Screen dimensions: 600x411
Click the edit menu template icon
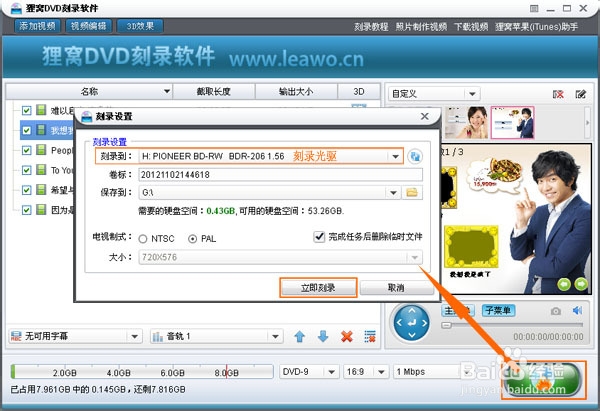pyautogui.click(x=580, y=94)
